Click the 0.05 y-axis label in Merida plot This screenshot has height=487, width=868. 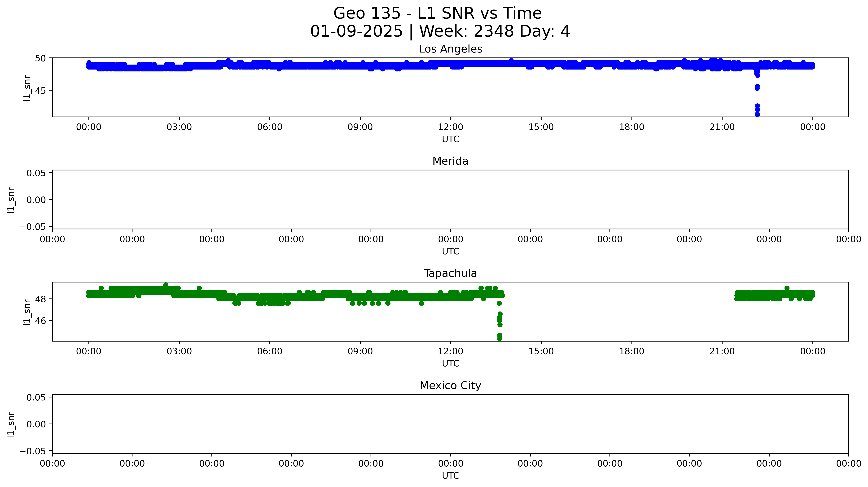(36, 173)
